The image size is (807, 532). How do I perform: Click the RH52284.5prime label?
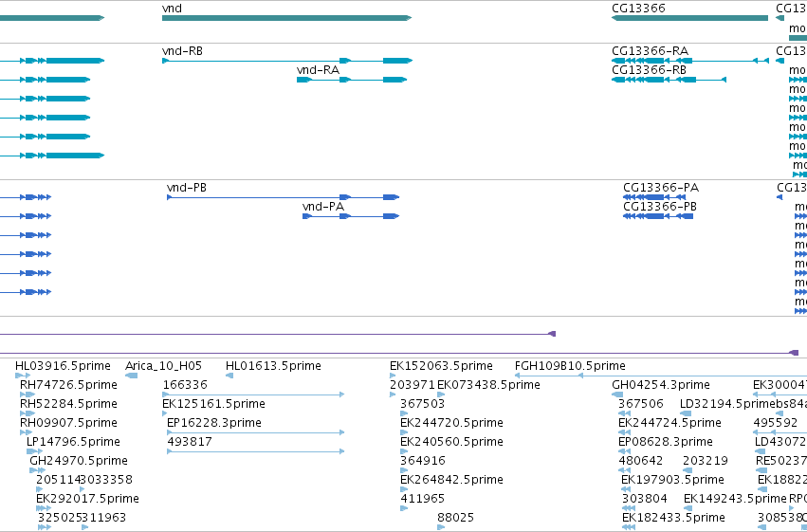pyautogui.click(x=68, y=404)
